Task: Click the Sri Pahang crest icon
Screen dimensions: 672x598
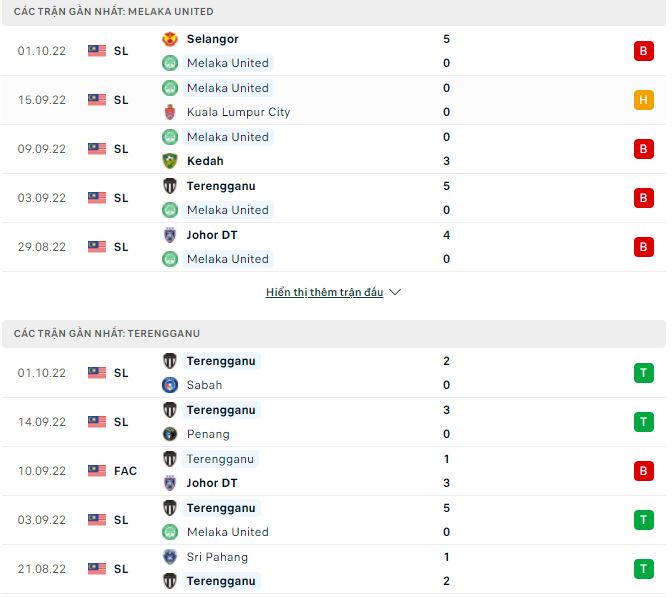Action: (170, 557)
